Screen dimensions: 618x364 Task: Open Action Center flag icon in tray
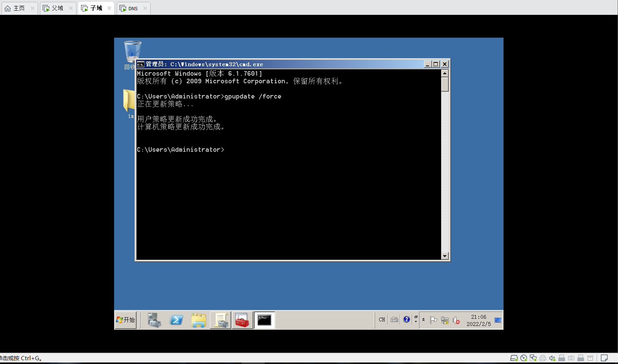(434, 320)
